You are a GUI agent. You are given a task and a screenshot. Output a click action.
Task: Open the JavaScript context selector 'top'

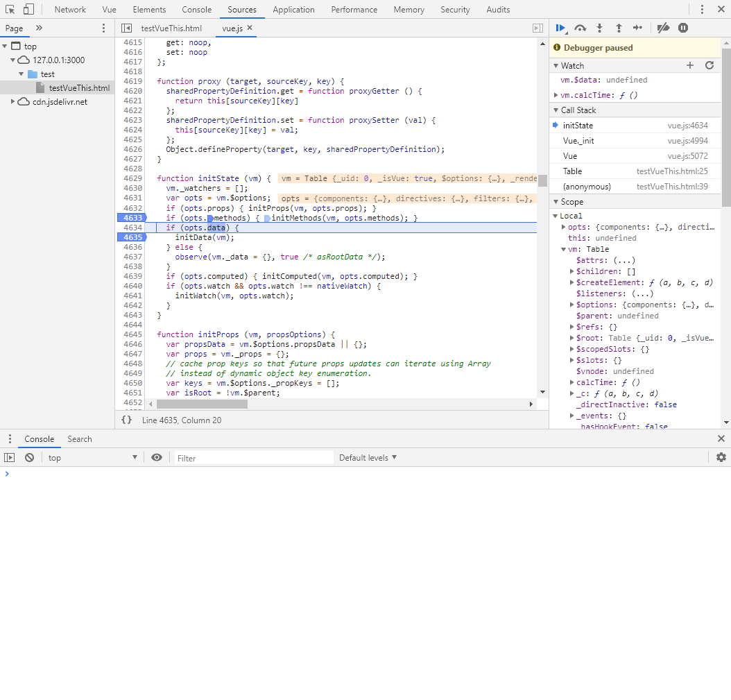pos(92,457)
